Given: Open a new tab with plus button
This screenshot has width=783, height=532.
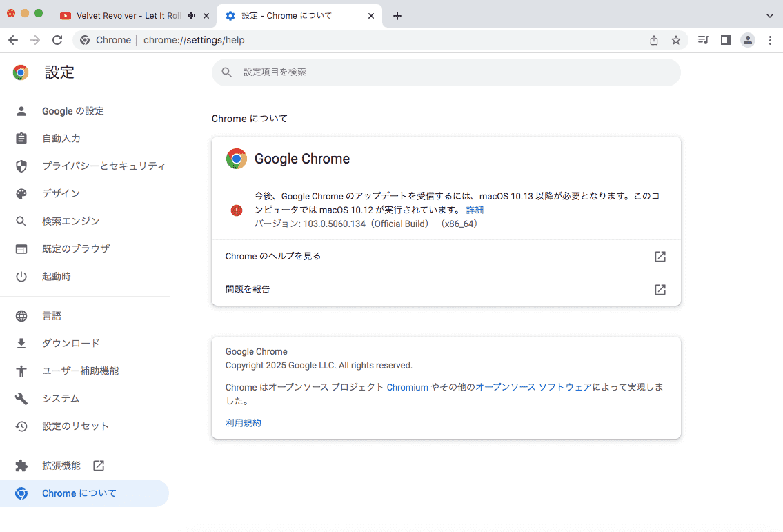Looking at the screenshot, I should tap(397, 15).
